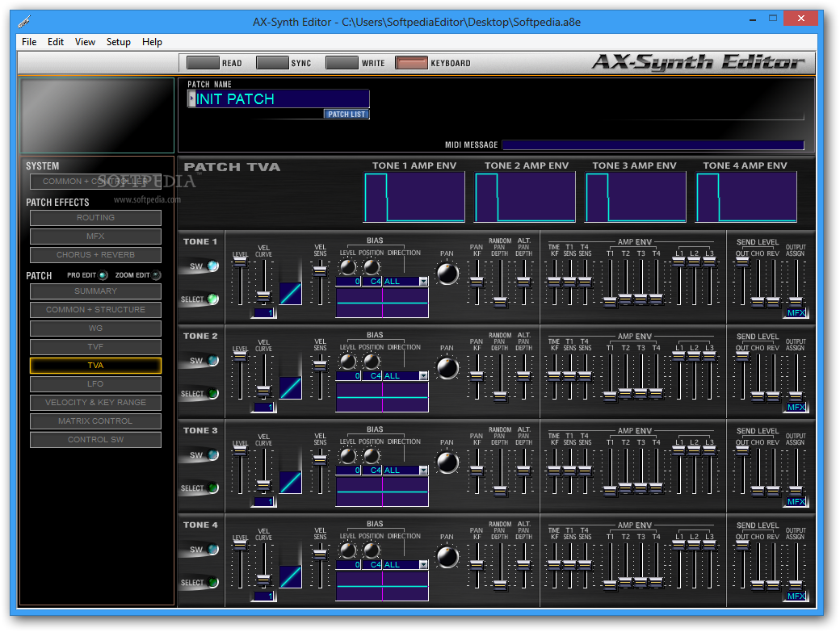
Task: Open the MFX effects page
Action: (x=95, y=236)
